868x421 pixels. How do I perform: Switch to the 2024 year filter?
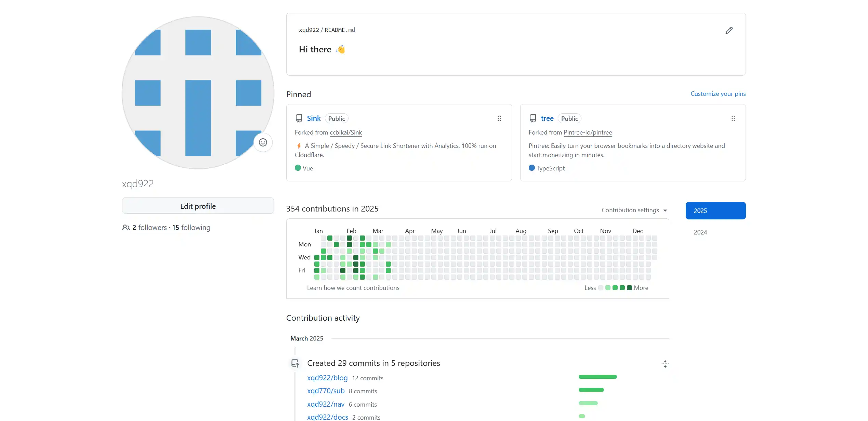tap(700, 232)
